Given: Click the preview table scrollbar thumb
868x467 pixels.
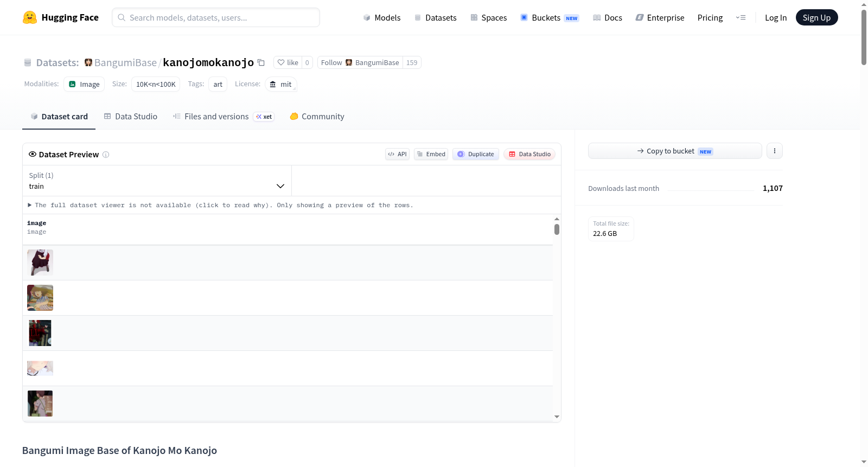Looking at the screenshot, I should [x=557, y=229].
